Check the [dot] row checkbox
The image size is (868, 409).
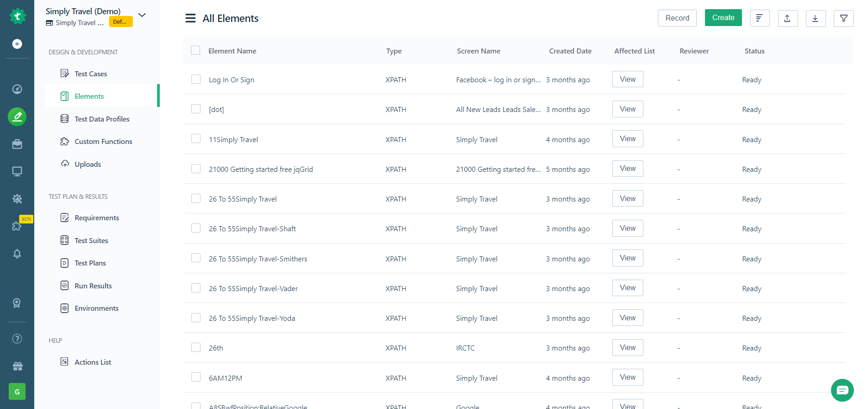[x=196, y=109]
